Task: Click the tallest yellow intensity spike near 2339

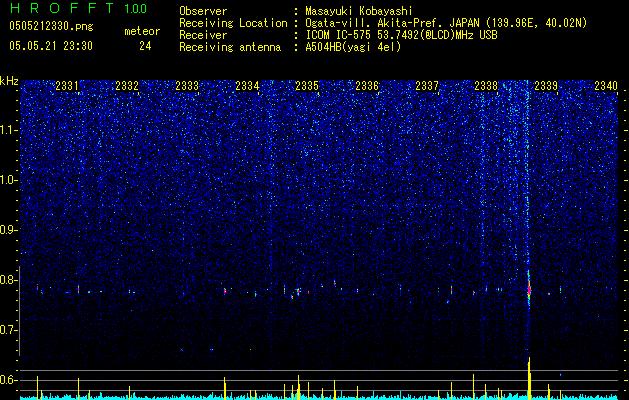Action: click(530, 378)
